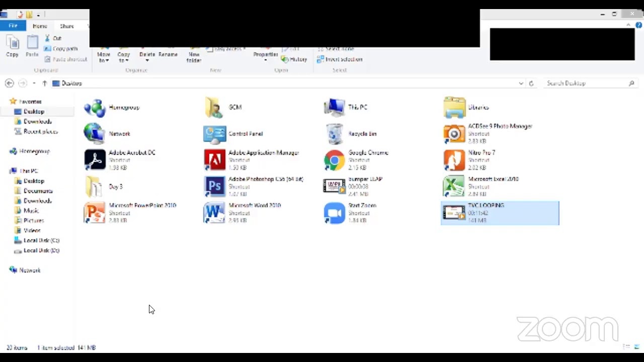Screen dimensions: 644x362
Task: Select Desktop under Favorites
Action: point(34,112)
